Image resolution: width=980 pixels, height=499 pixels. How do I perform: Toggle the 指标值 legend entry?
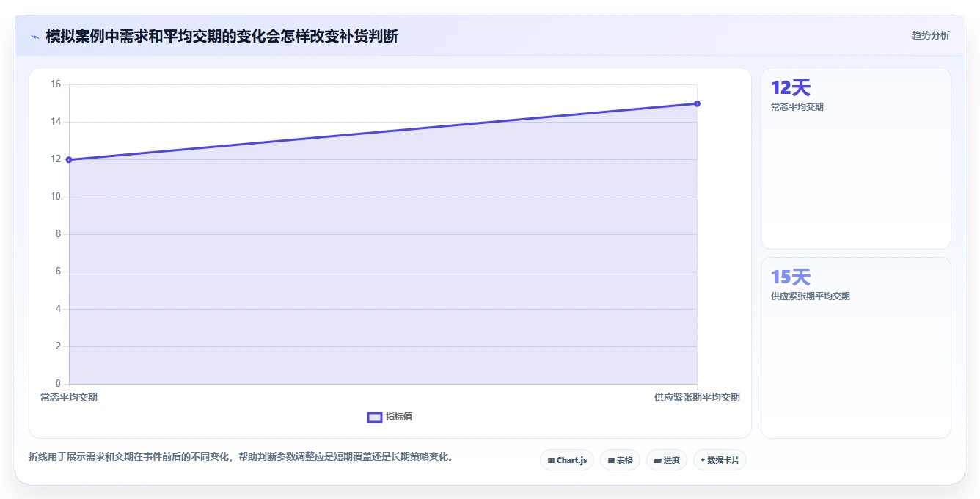point(390,417)
